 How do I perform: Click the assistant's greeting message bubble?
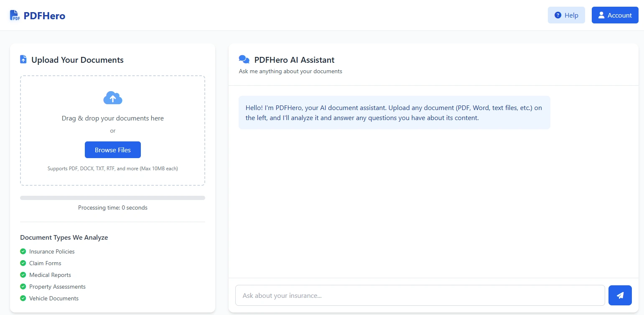(394, 113)
